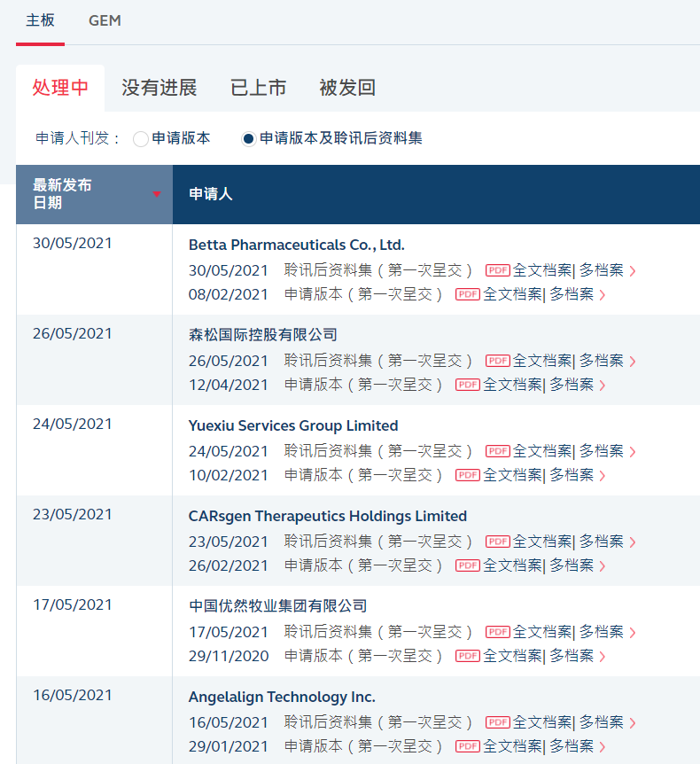Click the 23/05/2021 date in first column
Image resolution: width=700 pixels, height=764 pixels.
[x=72, y=515]
